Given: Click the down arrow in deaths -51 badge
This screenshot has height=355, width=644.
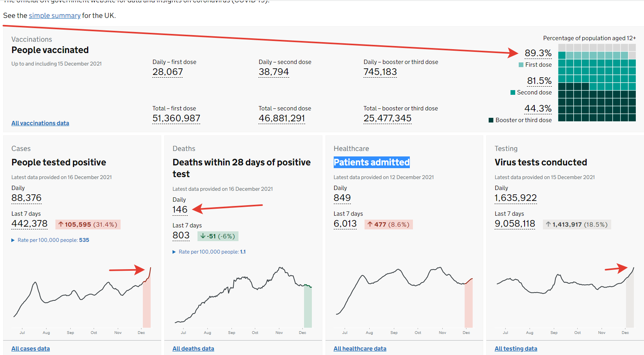Looking at the screenshot, I should (203, 236).
